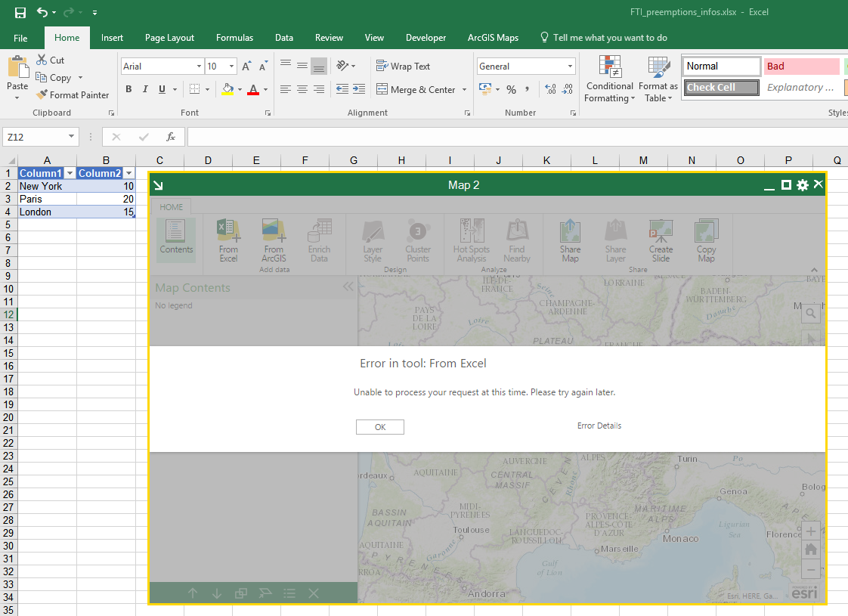Open the font name Arial dropdown
Screen dimensions: 848x616
199,67
